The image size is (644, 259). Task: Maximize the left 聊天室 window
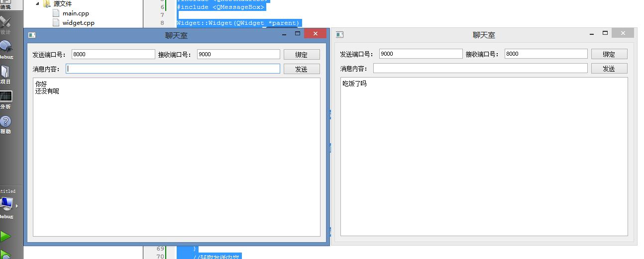pos(298,33)
